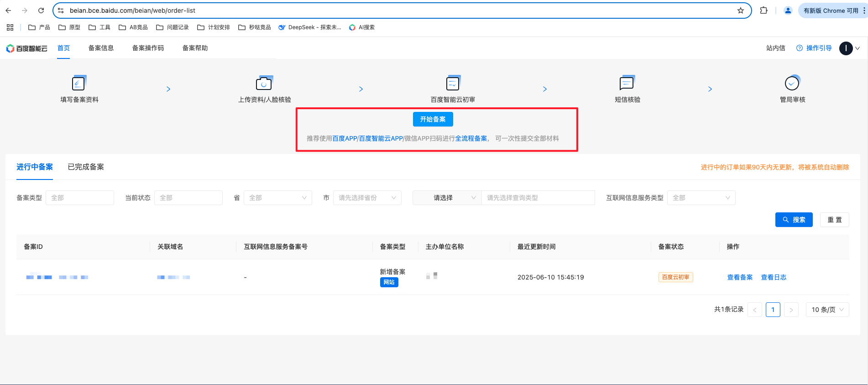This screenshot has width=868, height=385.
Task: Click the 填写备案资料 step icon
Action: click(x=79, y=83)
